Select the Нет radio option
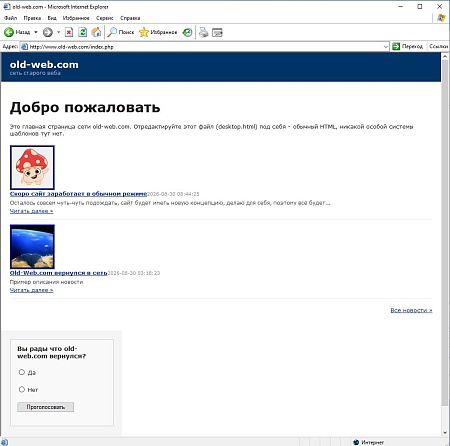 point(22,389)
